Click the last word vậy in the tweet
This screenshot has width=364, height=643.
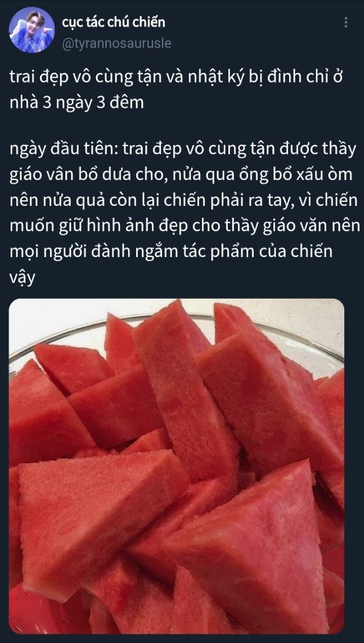tap(22, 277)
